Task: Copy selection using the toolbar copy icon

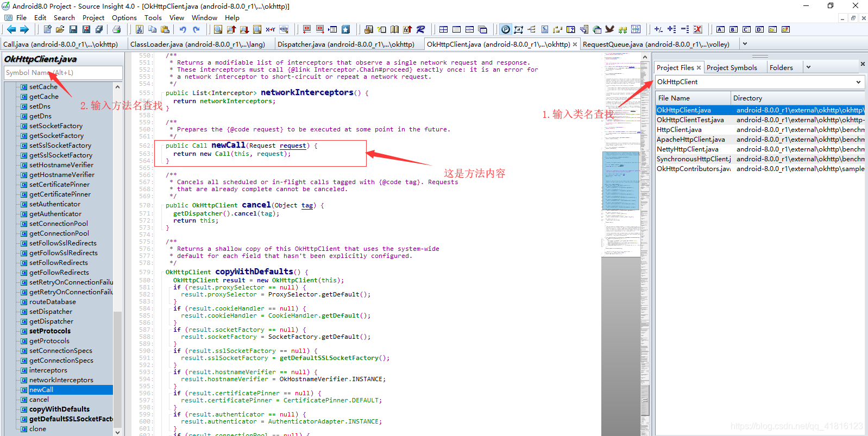Action: point(153,29)
